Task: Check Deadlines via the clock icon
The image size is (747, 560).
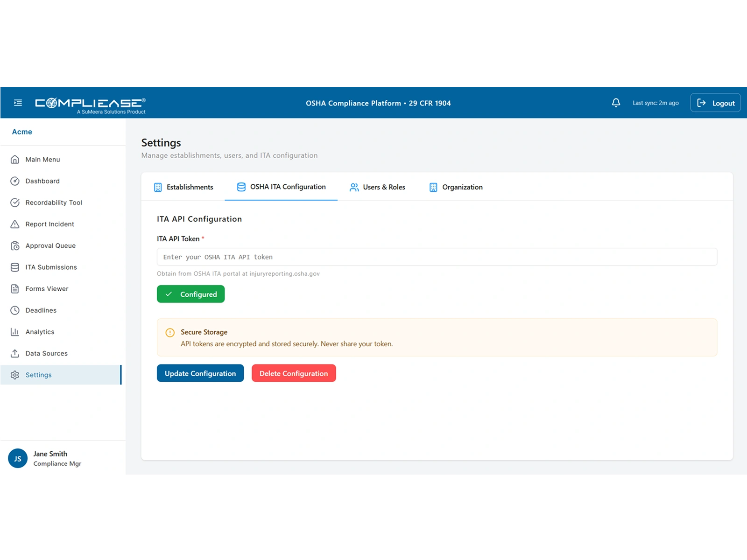Action: coord(15,310)
